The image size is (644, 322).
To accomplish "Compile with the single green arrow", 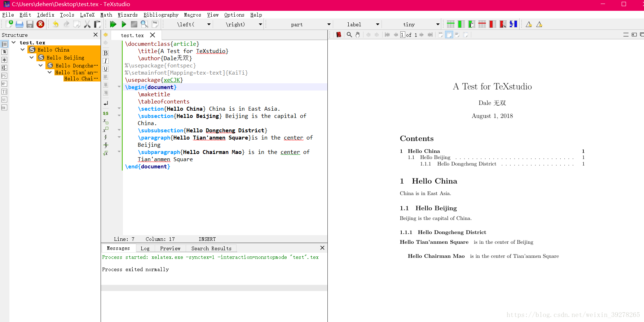I will tap(124, 24).
